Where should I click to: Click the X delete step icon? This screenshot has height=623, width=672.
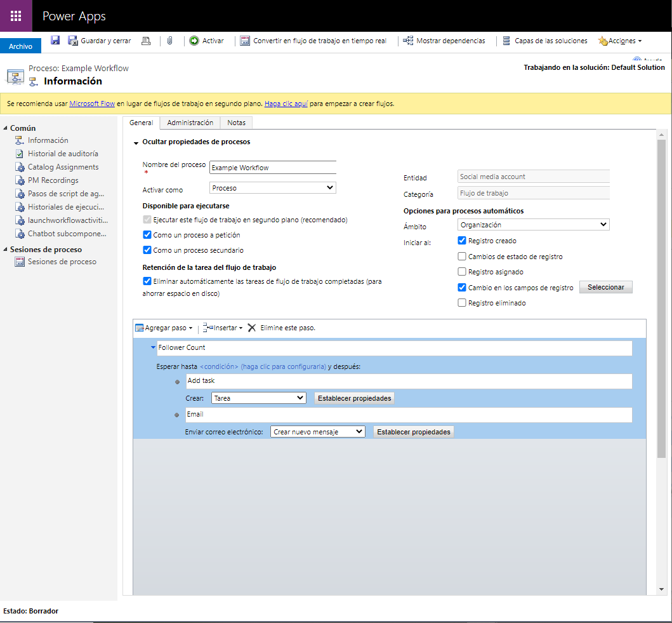point(251,328)
